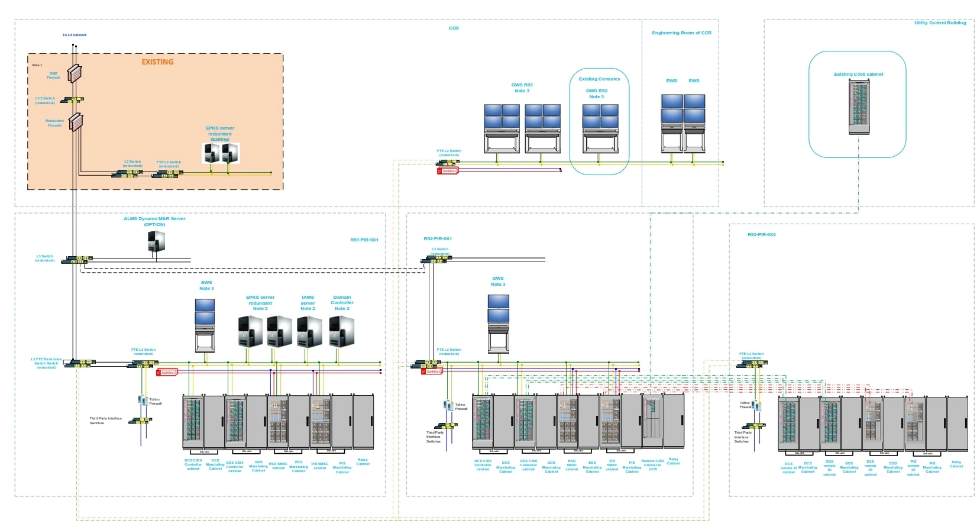
Task: Select the Remote C300 Cabinet to UCB
Action: (652, 421)
